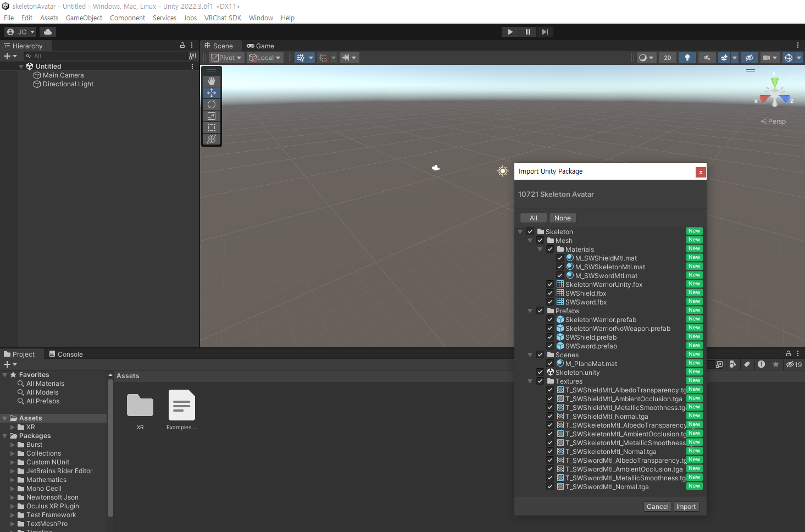The image size is (805, 532).
Task: Click the scene orientation gizmo
Action: click(x=775, y=92)
